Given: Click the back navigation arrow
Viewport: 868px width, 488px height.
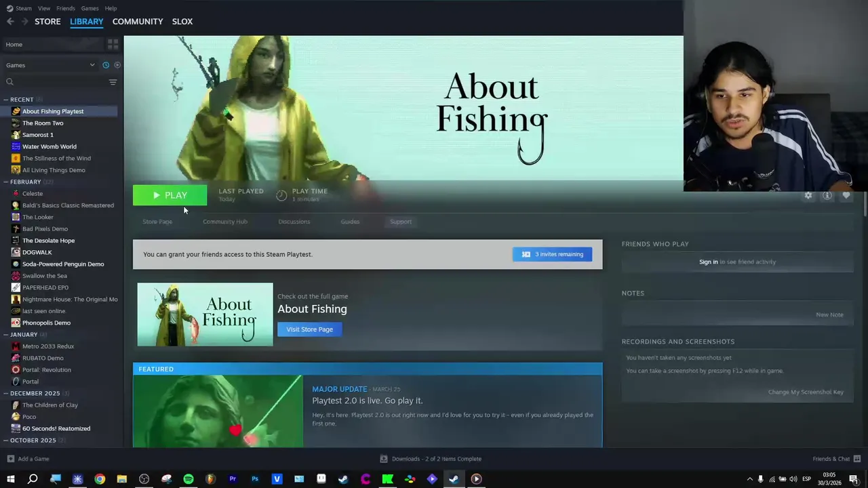Looking at the screenshot, I should click(x=10, y=22).
